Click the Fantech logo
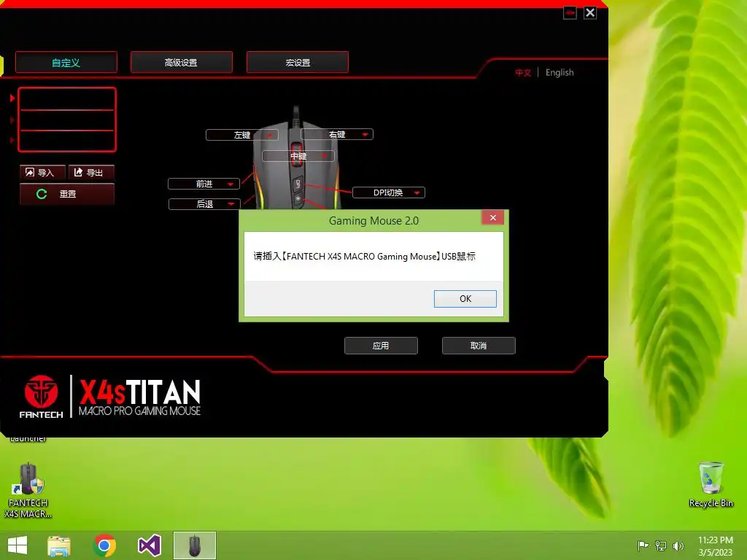 (42, 397)
